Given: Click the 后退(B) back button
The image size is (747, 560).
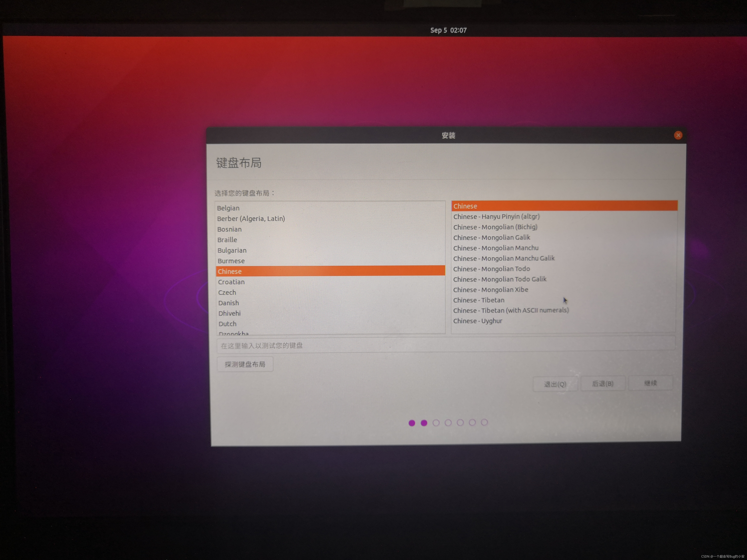Looking at the screenshot, I should tap(603, 383).
